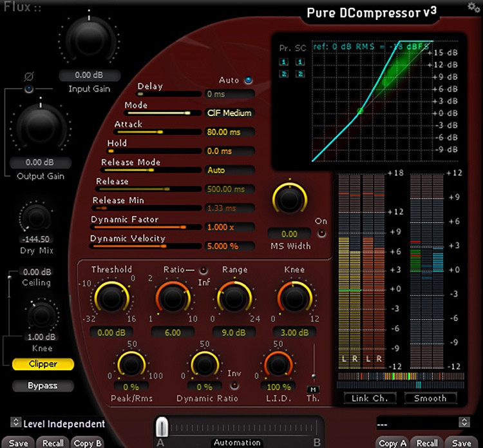Click the MS Width knob

(289, 199)
